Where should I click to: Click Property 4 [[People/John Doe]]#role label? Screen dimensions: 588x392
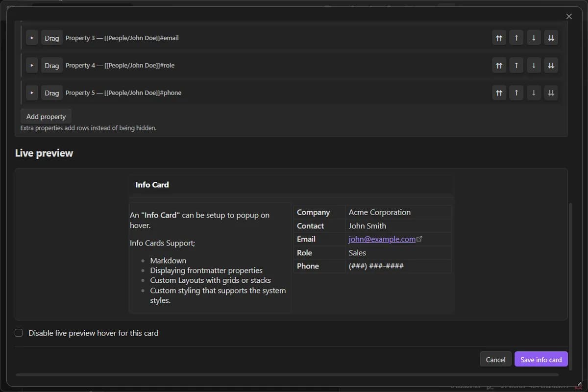(x=120, y=65)
